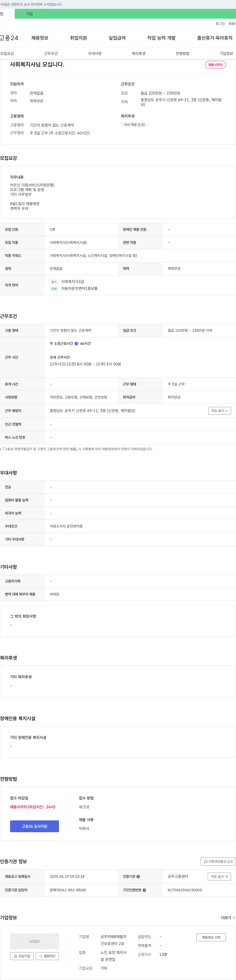Select the 구인인증번호 value K170062506190005
236x980 pixels.
(185, 890)
